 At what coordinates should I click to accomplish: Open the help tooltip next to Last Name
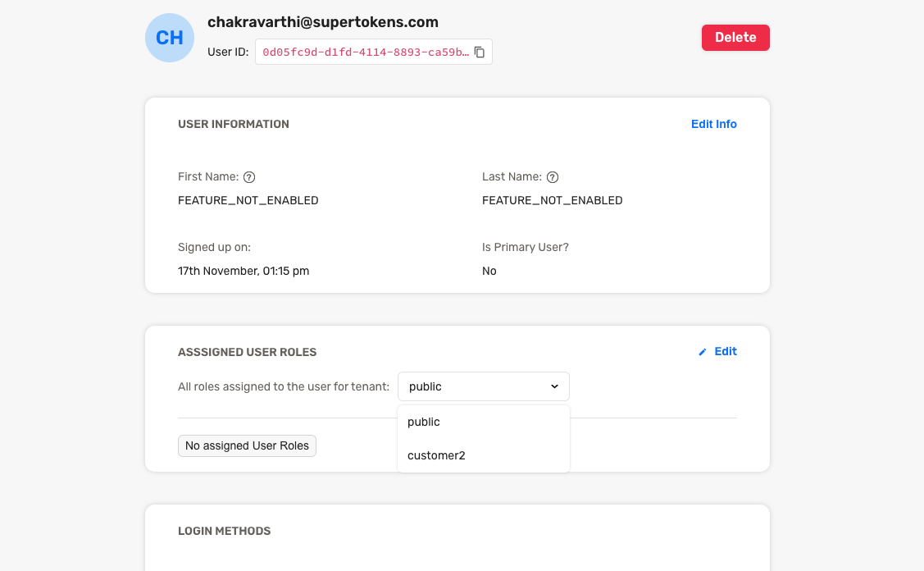552,176
